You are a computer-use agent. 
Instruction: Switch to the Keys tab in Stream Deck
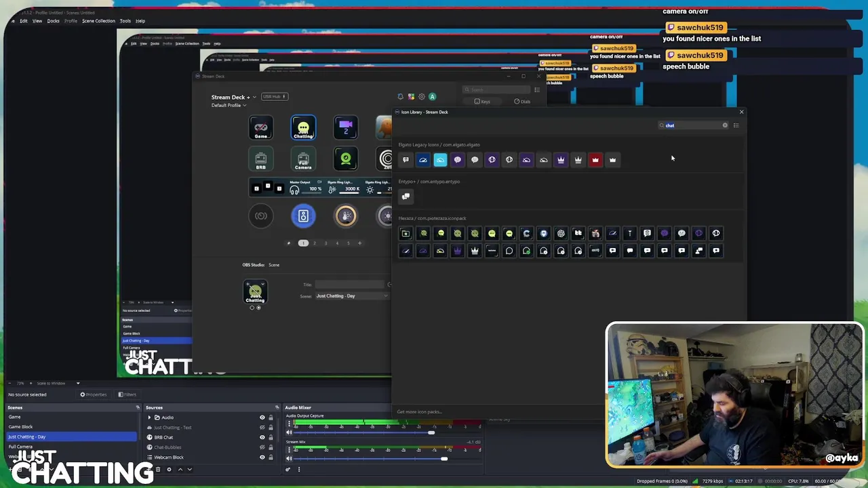(482, 102)
